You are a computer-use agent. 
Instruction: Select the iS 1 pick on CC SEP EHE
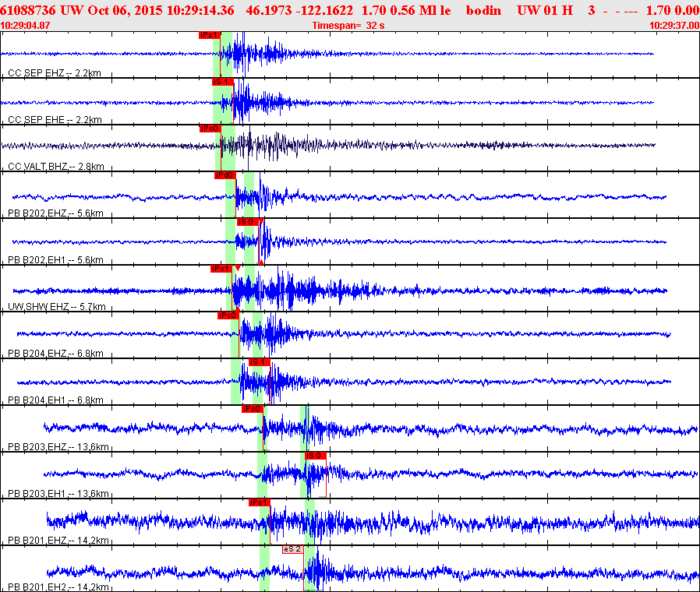coord(222,82)
